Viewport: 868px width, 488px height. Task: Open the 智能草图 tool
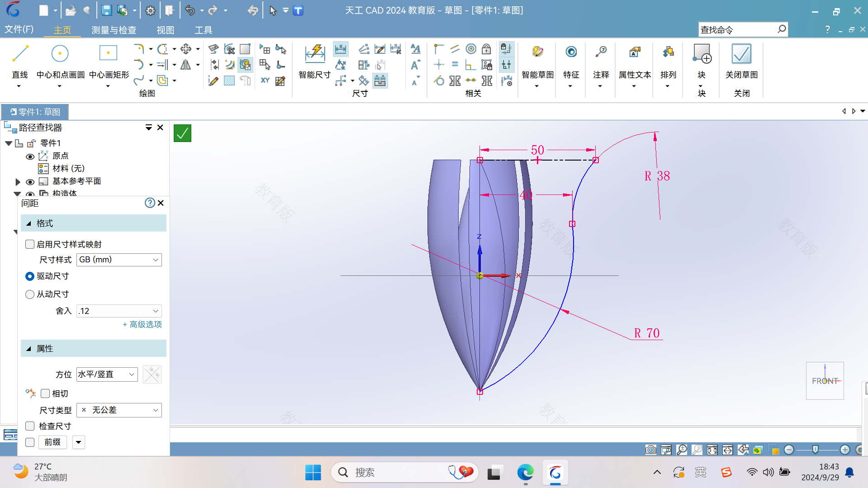tap(537, 61)
